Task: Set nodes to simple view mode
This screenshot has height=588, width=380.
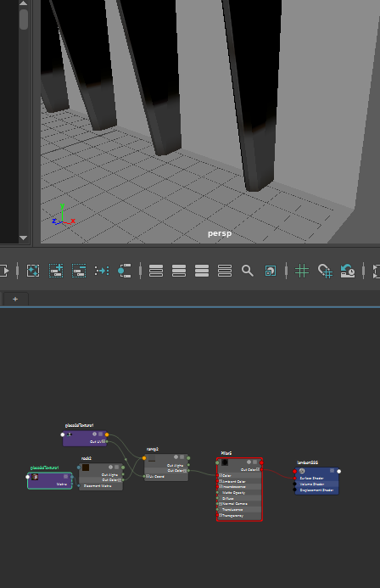Action: pyautogui.click(x=156, y=271)
